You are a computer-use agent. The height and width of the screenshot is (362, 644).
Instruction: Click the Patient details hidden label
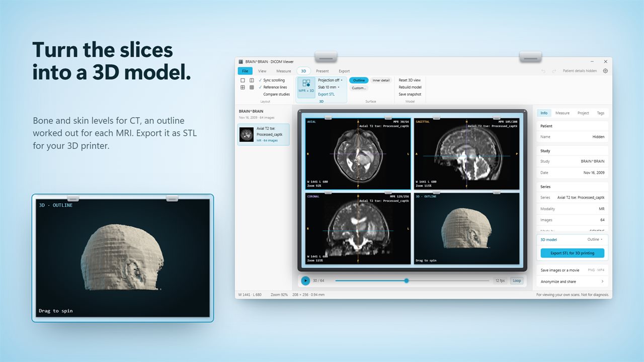point(580,71)
